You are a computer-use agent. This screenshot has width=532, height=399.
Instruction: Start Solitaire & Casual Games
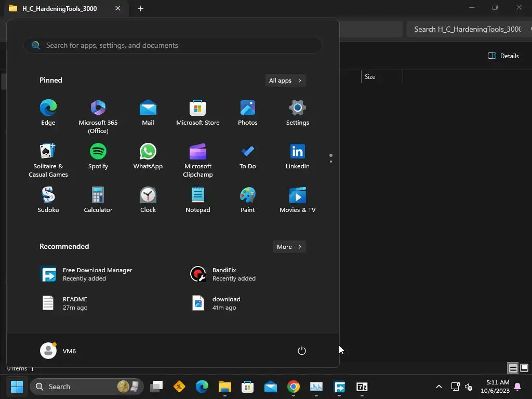pos(48,161)
